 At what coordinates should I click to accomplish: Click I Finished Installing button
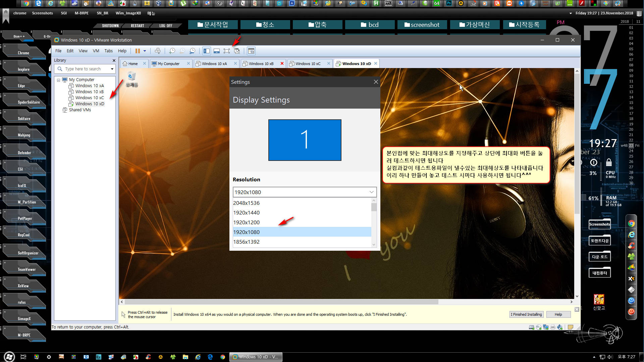tap(526, 314)
